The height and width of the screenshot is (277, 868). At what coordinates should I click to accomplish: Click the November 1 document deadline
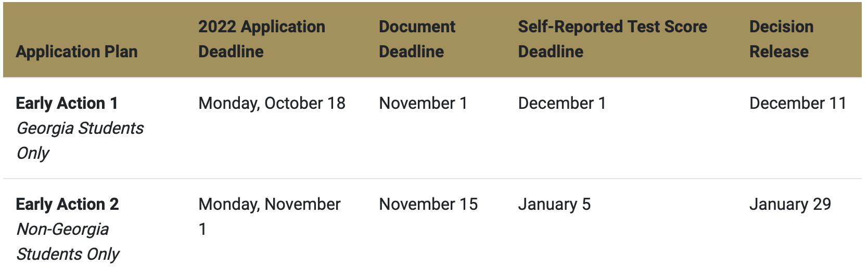click(423, 103)
